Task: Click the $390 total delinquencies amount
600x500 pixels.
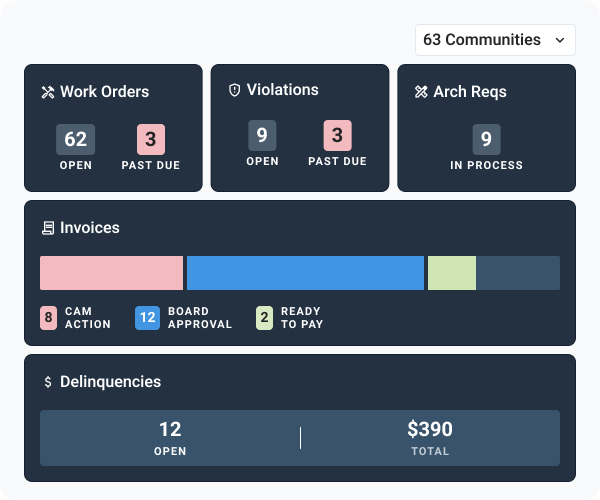Action: (430, 430)
